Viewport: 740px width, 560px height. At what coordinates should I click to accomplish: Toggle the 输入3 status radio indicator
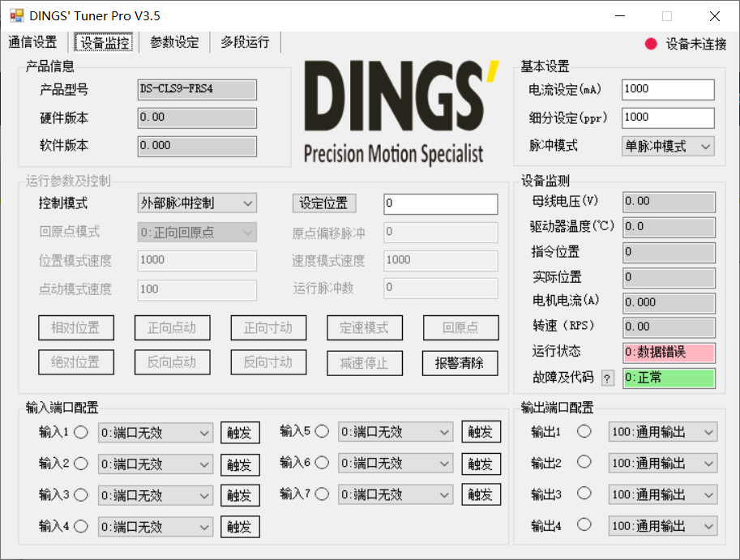coord(81,495)
